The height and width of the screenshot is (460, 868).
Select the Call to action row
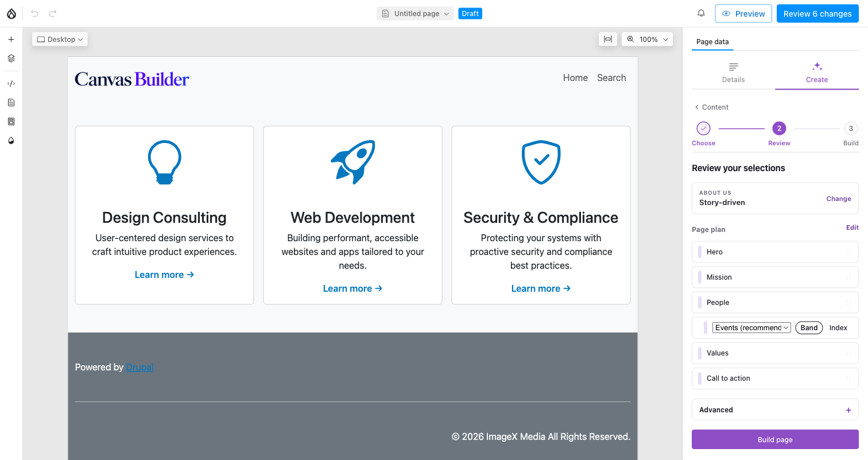point(775,378)
